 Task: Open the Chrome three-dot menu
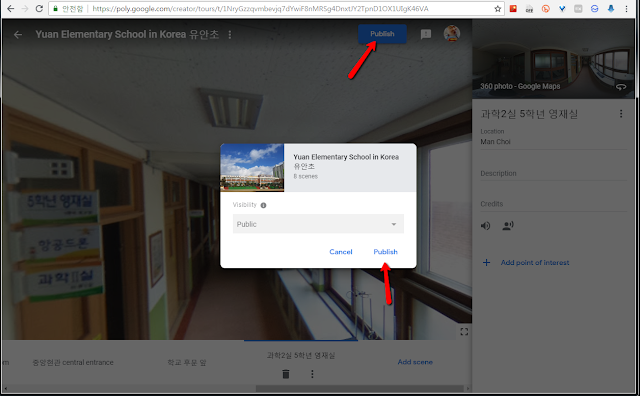coord(627,9)
